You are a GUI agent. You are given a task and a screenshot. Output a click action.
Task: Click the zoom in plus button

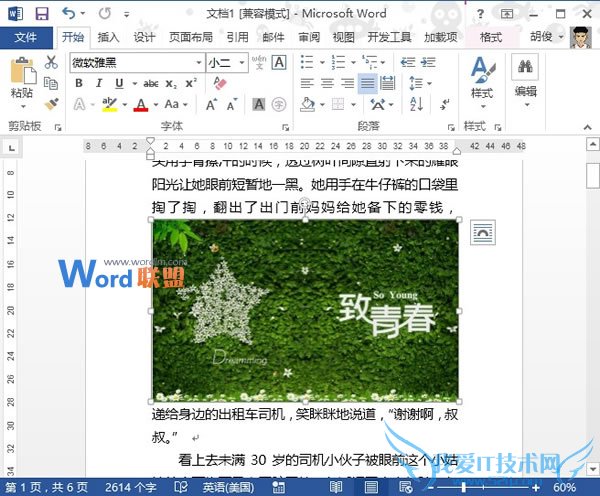(x=536, y=487)
